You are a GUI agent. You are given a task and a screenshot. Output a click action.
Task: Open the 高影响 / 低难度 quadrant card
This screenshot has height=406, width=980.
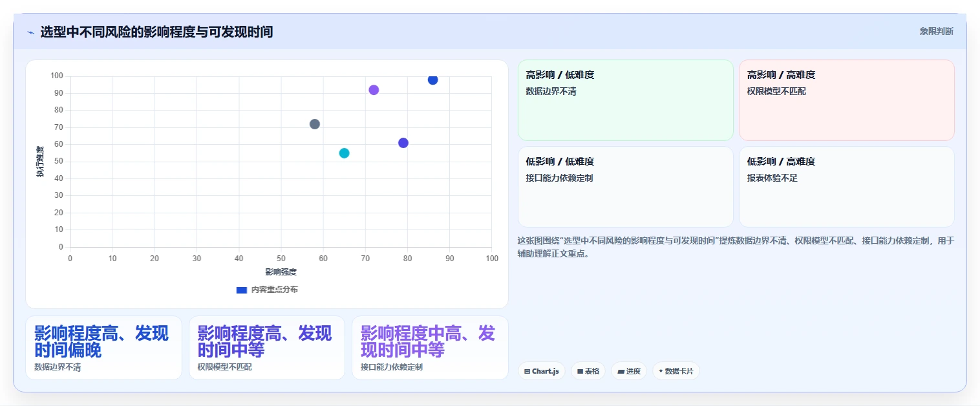click(x=626, y=100)
